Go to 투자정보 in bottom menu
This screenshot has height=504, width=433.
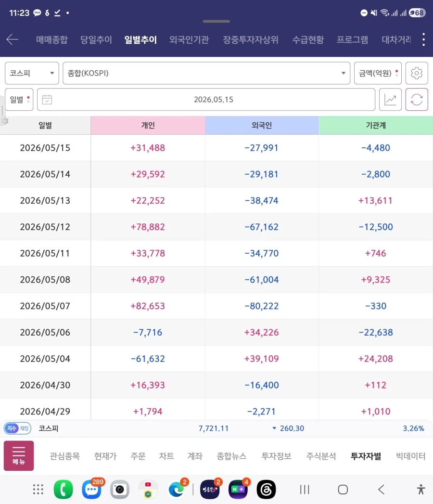[276, 456]
